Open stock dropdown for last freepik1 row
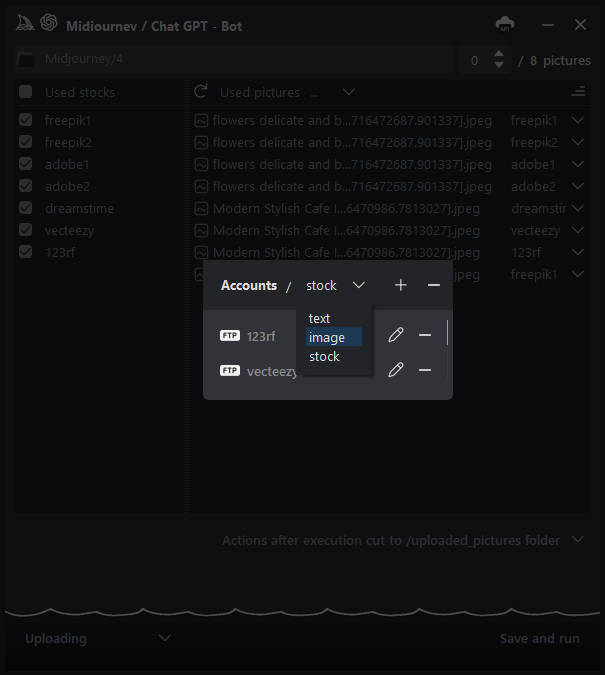This screenshot has height=675, width=605. tap(578, 274)
